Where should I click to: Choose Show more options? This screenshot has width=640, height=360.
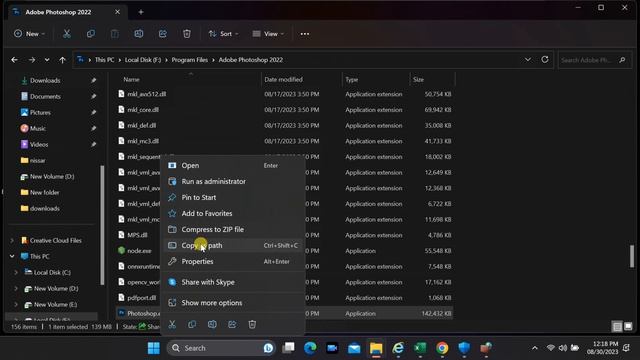coord(234,303)
